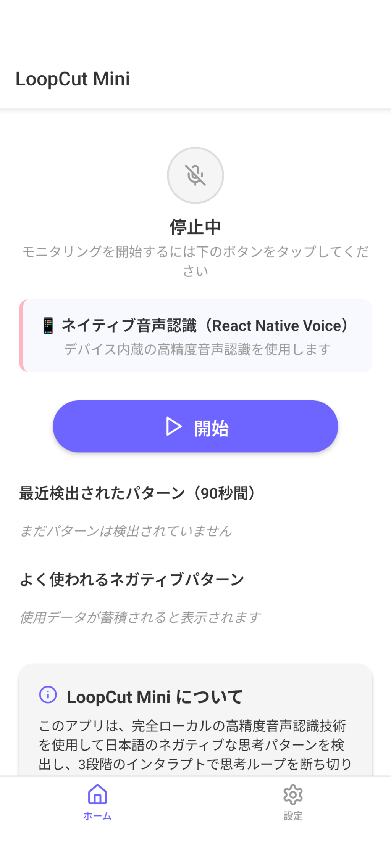Tap the about card description paragraph

pyautogui.click(x=195, y=745)
